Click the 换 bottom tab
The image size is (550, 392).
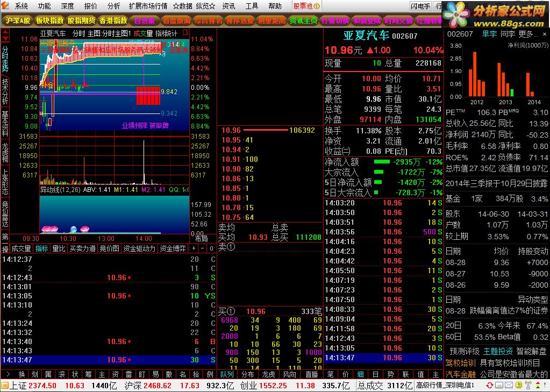pyautogui.click(x=22, y=374)
